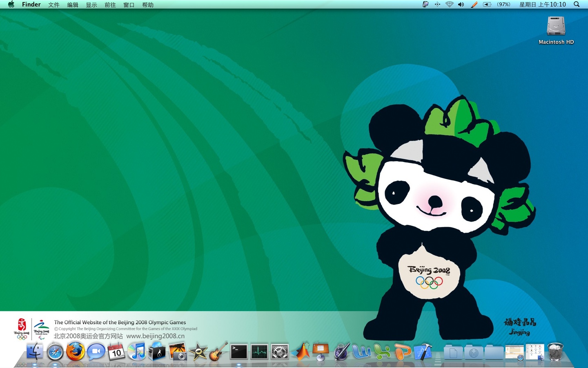Image resolution: width=588 pixels, height=368 pixels.
Task: Open Spotlight search magnifier
Action: [x=577, y=4]
